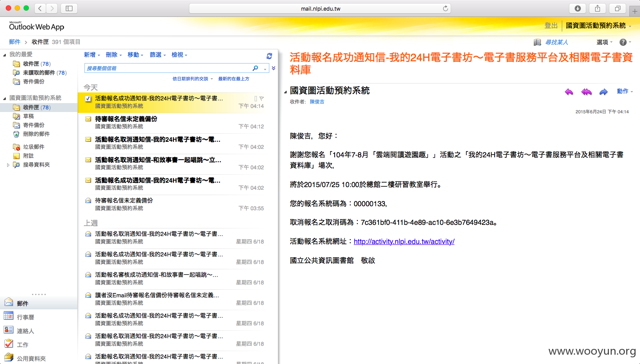
Task: Open 草稿 drafts folder
Action: click(28, 116)
